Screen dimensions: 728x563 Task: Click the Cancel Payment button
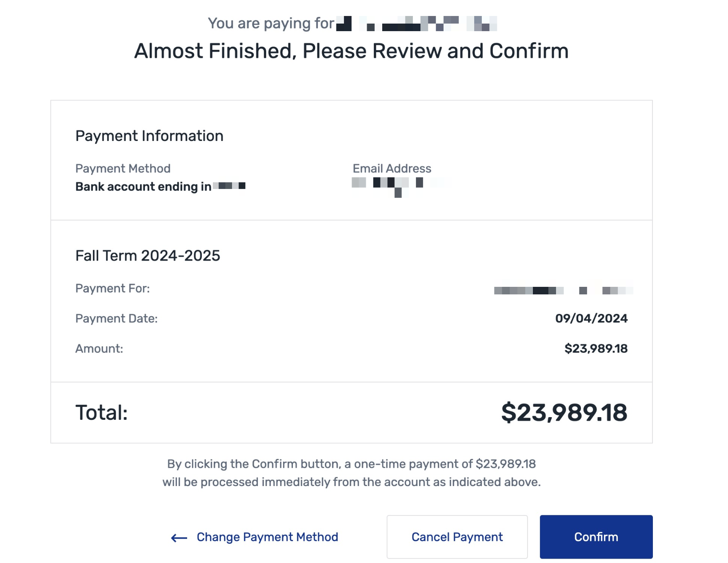point(457,537)
